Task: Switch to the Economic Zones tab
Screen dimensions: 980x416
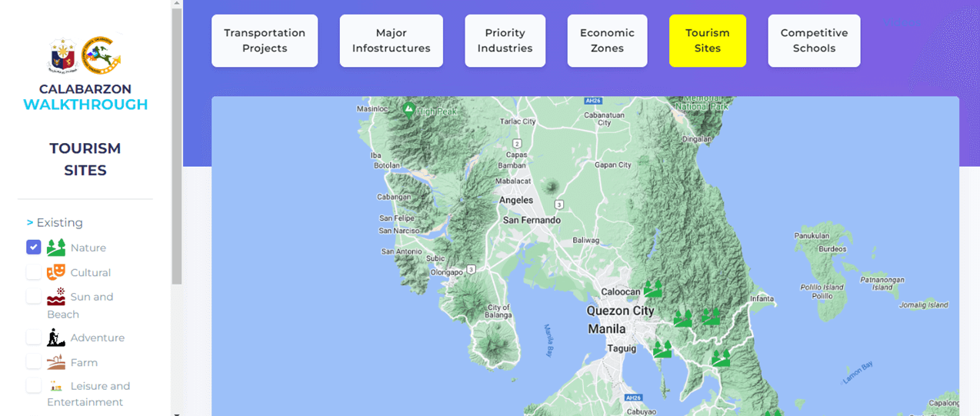Action: [607, 41]
